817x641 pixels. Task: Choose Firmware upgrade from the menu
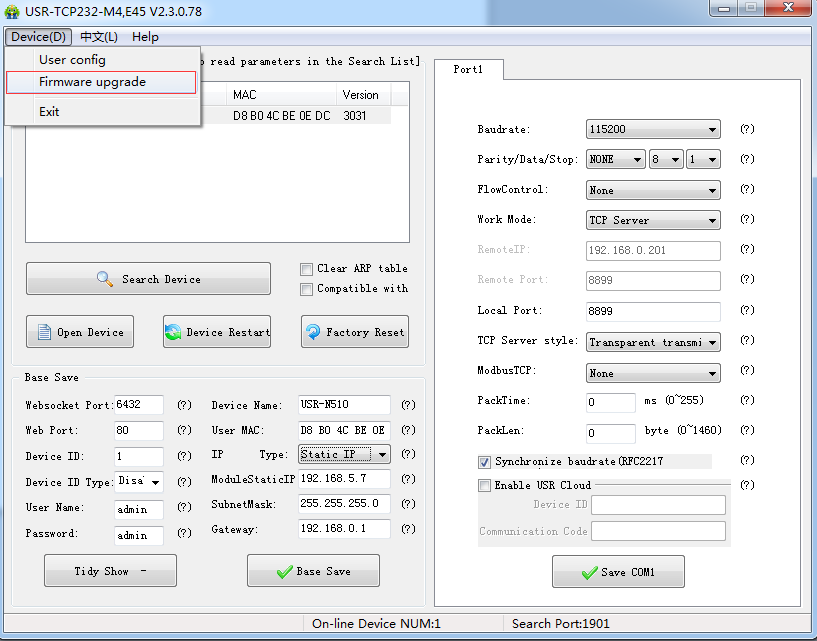pyautogui.click(x=102, y=82)
